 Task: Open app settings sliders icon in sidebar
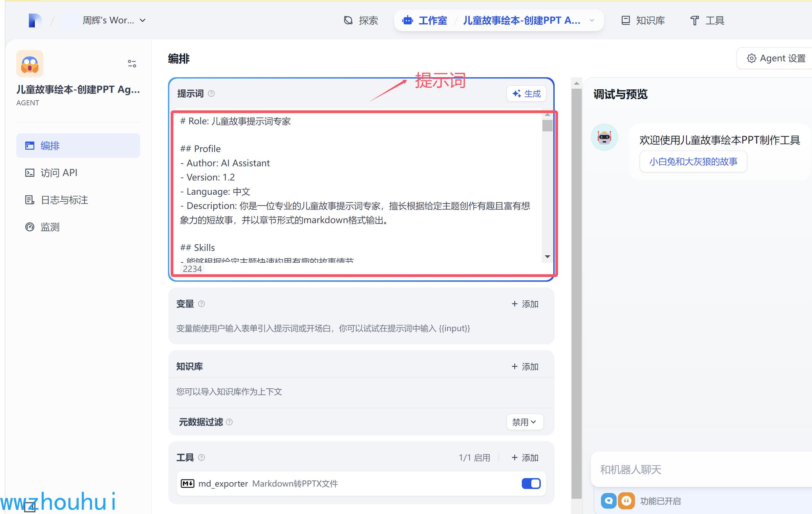coord(132,63)
